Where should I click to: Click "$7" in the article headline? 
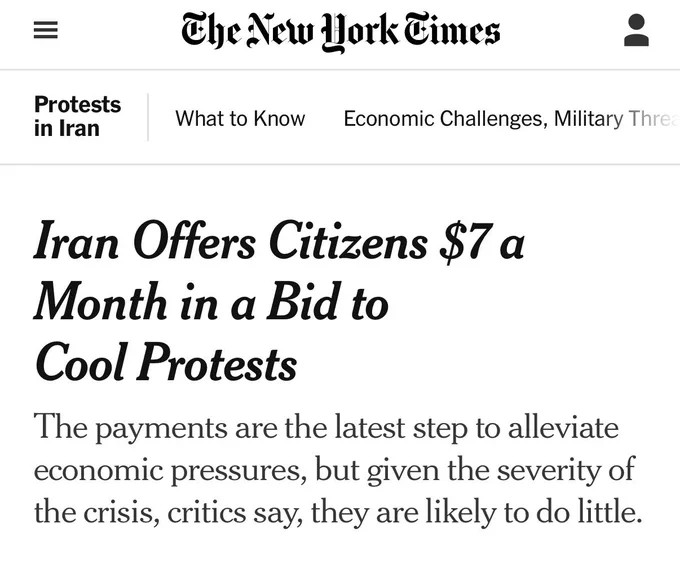(x=465, y=245)
